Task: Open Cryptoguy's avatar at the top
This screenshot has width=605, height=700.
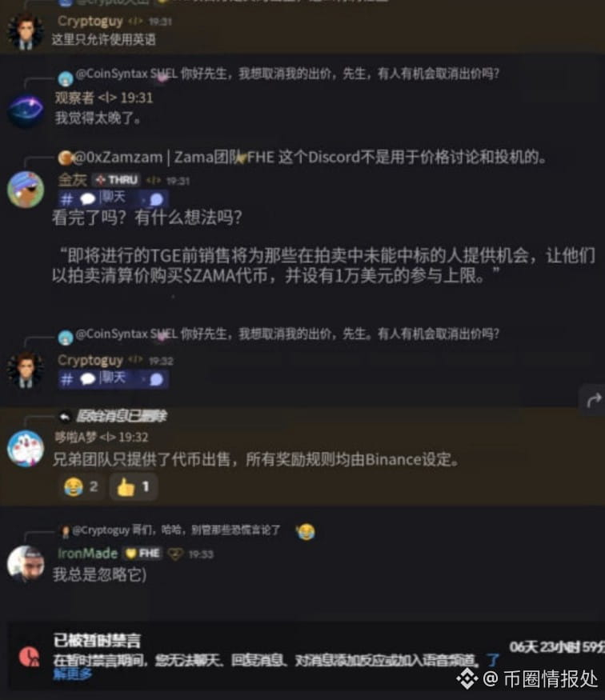Action: [25, 31]
